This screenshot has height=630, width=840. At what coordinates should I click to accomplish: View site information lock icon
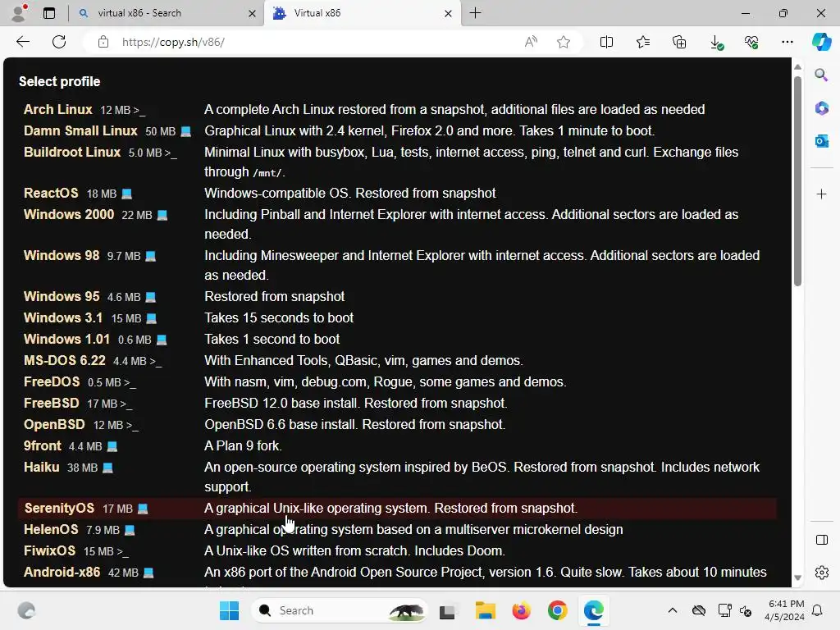[103, 42]
